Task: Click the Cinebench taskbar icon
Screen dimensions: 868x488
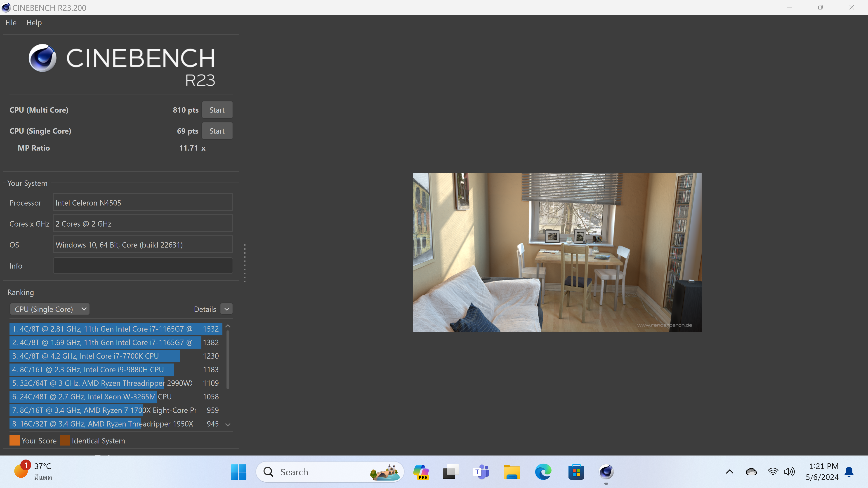Action: [x=606, y=472]
